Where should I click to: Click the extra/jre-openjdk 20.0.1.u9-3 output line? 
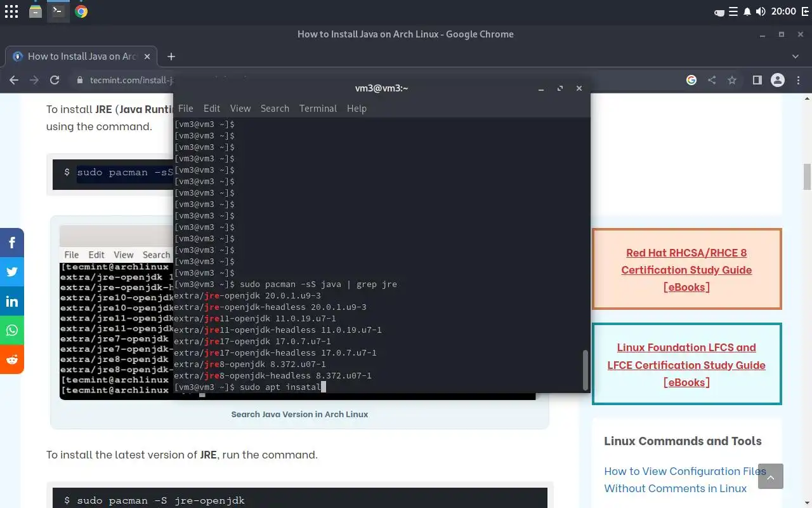coord(247,296)
